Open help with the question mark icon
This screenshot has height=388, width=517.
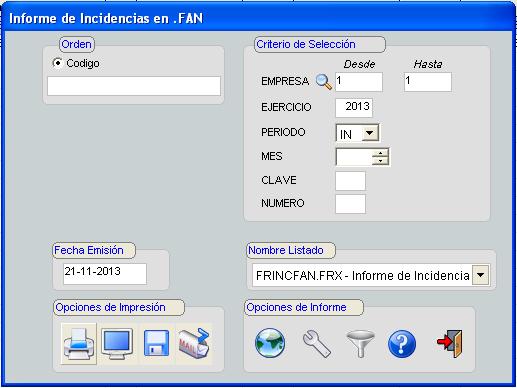pyautogui.click(x=402, y=344)
